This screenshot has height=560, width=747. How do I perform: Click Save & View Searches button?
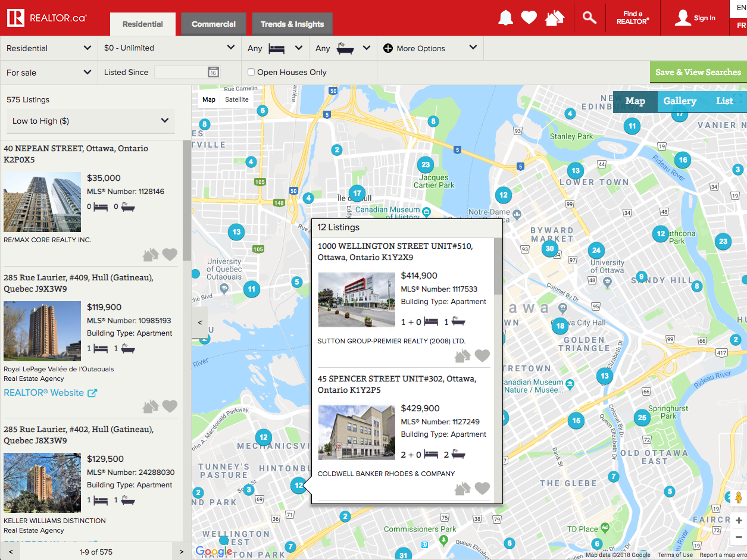(x=698, y=72)
